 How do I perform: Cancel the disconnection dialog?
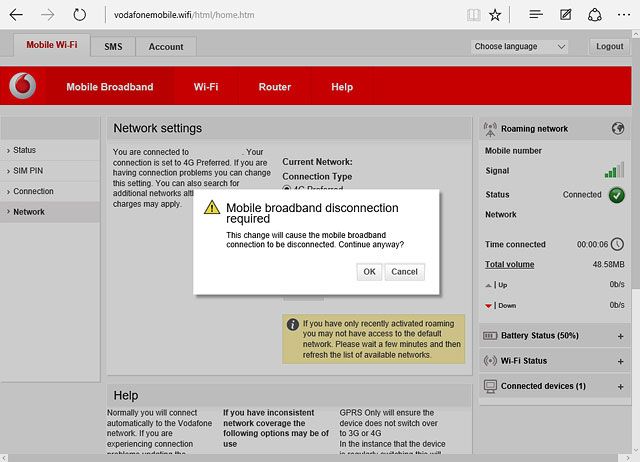tap(404, 272)
